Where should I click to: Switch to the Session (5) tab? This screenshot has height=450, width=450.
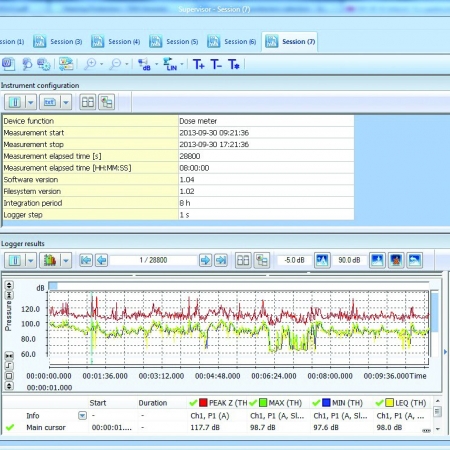[174, 42]
